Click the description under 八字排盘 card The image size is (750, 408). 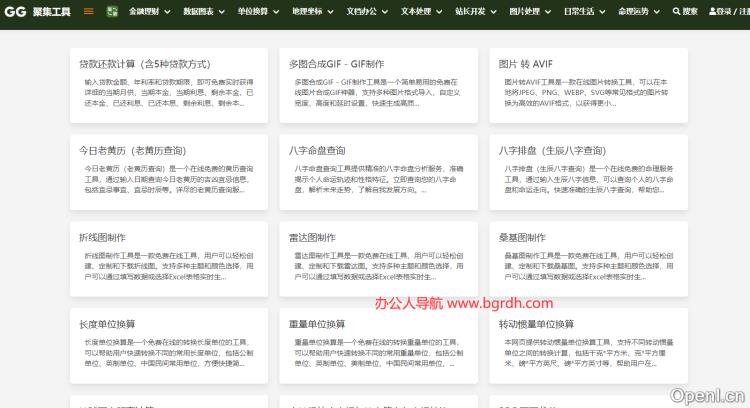(589, 179)
